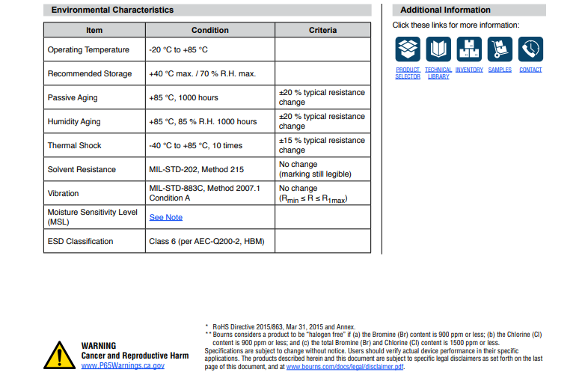Select the Samples hand truck icon

pos(500,49)
